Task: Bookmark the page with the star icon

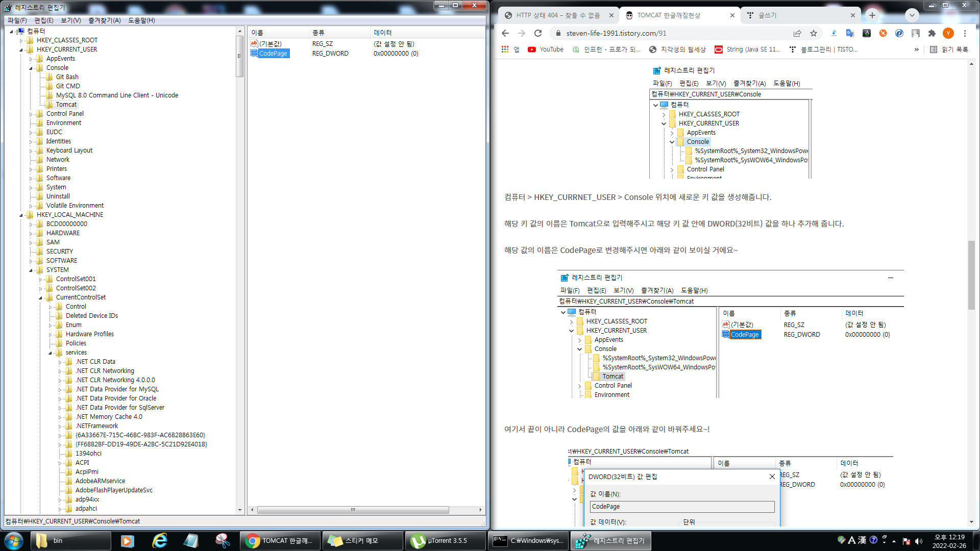Action: [x=814, y=33]
